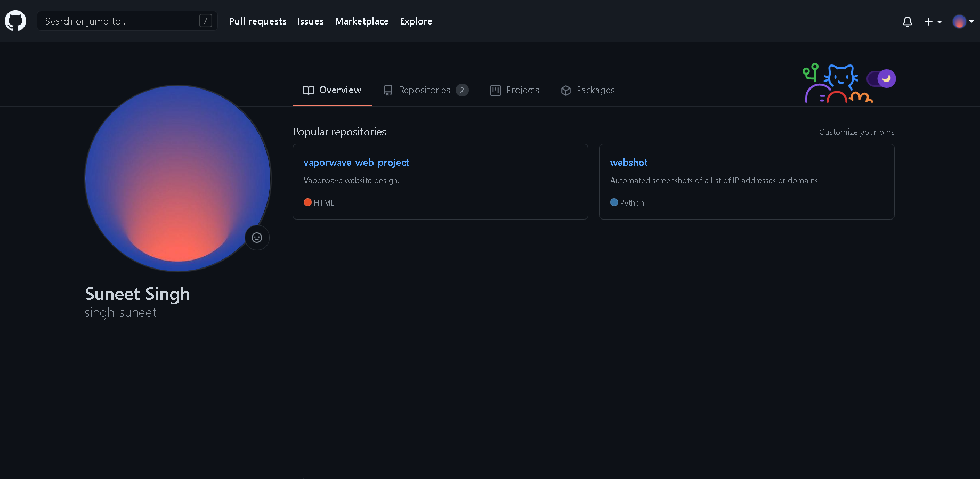Viewport: 980px width, 479px height.
Task: Click Customize your pins
Action: 856,132
